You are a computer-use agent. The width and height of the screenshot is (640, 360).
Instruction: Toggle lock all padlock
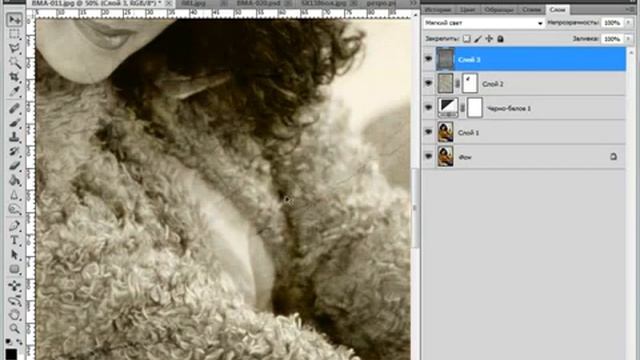click(x=500, y=39)
